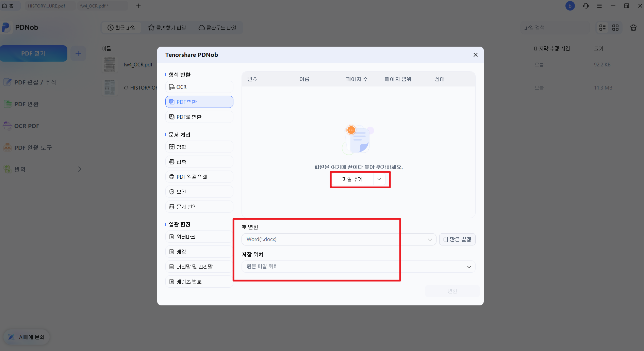Switch to grid view layout
The width and height of the screenshot is (644, 351).
(615, 28)
